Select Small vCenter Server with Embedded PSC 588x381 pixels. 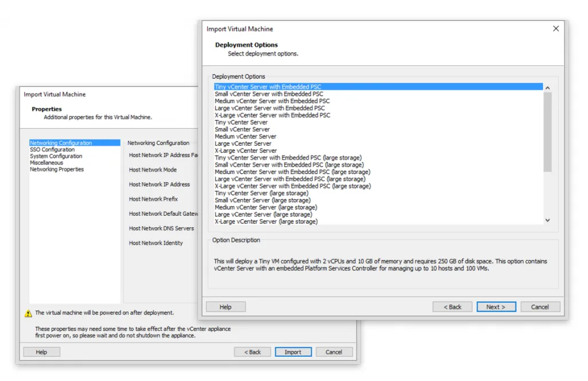378,94
